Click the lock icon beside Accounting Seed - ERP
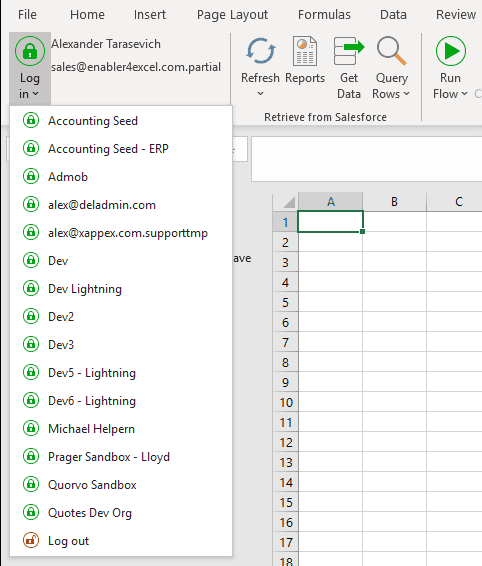 (x=31, y=148)
